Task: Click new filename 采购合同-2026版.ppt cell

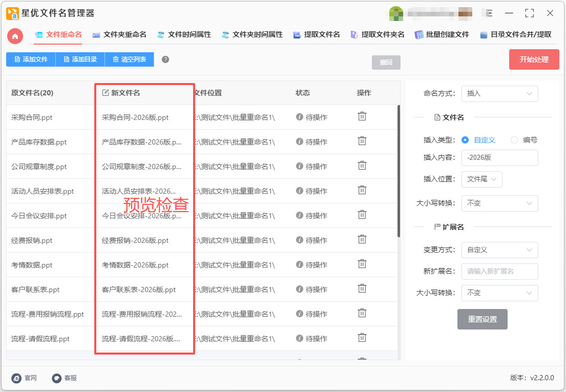Action: coord(135,117)
